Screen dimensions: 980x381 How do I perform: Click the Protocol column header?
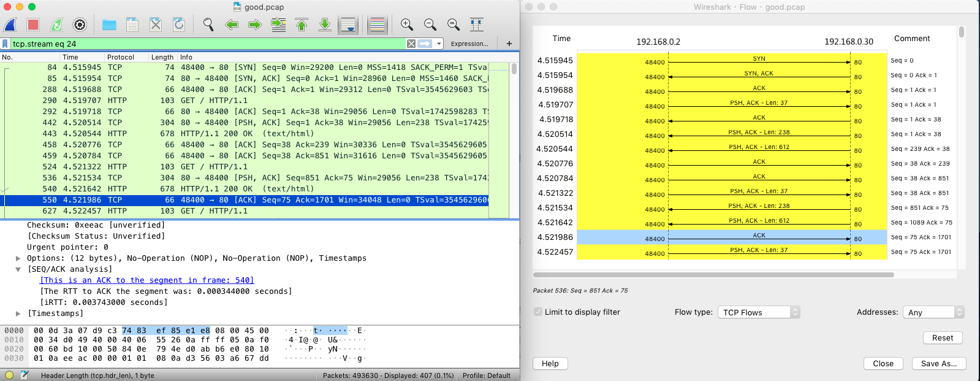point(121,57)
